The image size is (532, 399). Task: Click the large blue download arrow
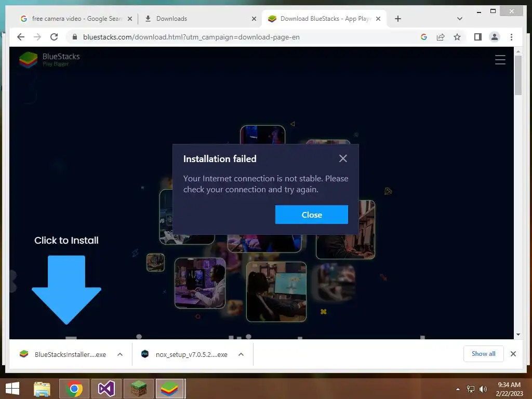(x=66, y=289)
